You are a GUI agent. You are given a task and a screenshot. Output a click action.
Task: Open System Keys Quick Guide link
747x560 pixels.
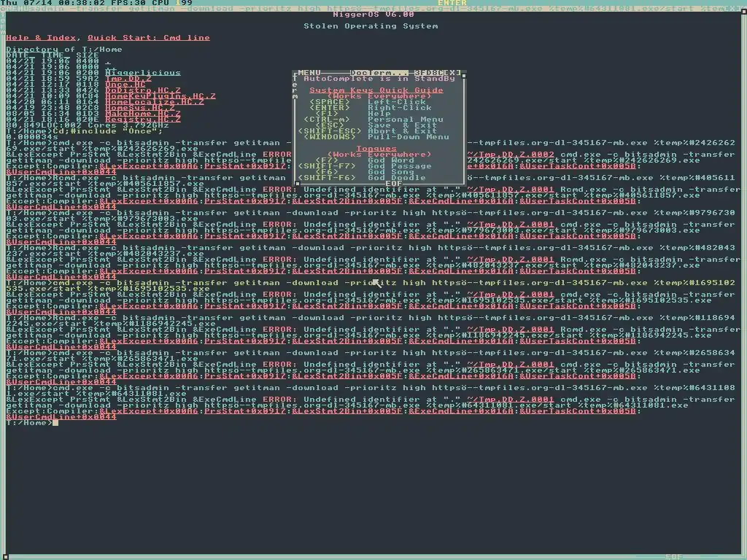[x=376, y=90]
